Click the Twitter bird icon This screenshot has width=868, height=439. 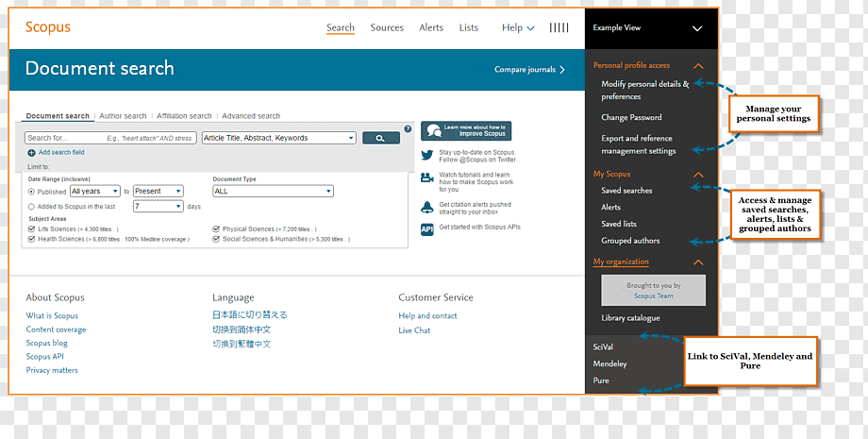pos(426,156)
